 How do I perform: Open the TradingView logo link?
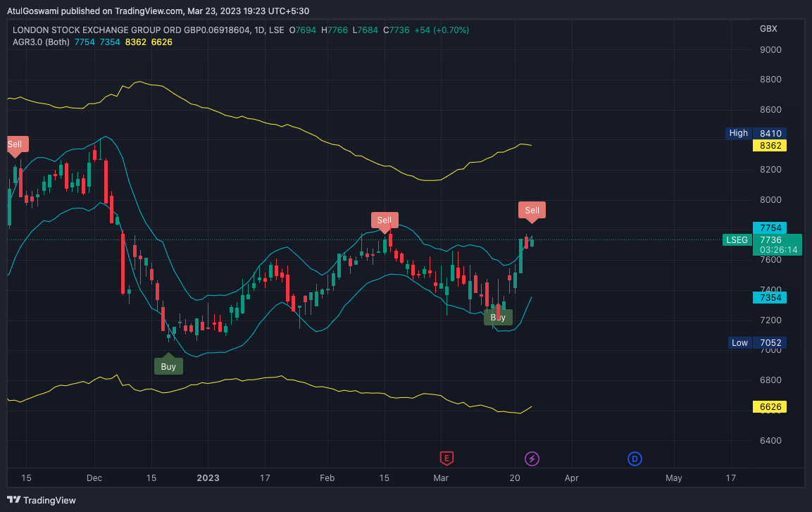pyautogui.click(x=42, y=500)
